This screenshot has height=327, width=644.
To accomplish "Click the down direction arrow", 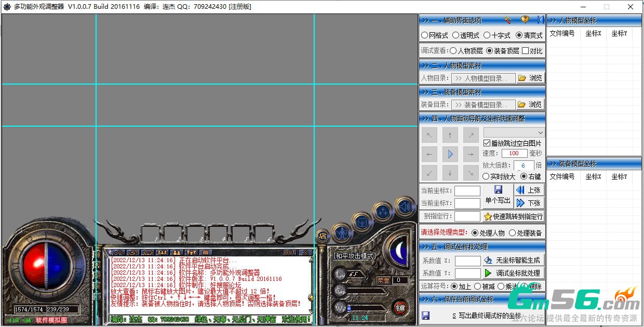I will coord(450,173).
